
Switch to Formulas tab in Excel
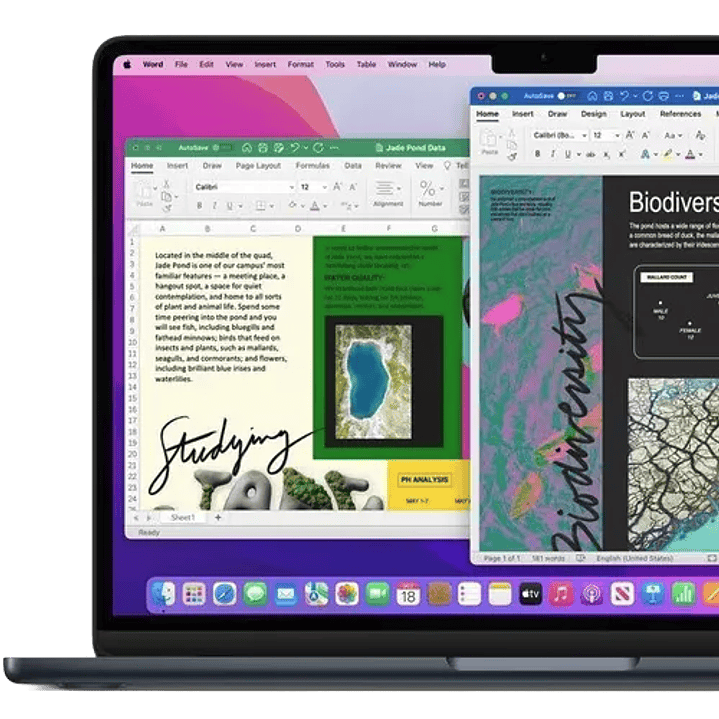[x=312, y=166]
